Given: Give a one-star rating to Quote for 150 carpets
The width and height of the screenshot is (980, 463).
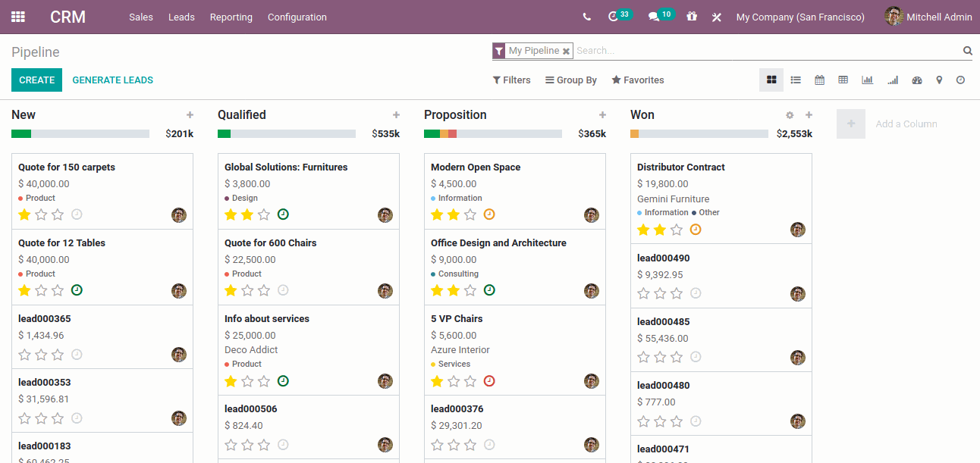Looking at the screenshot, I should click(25, 214).
